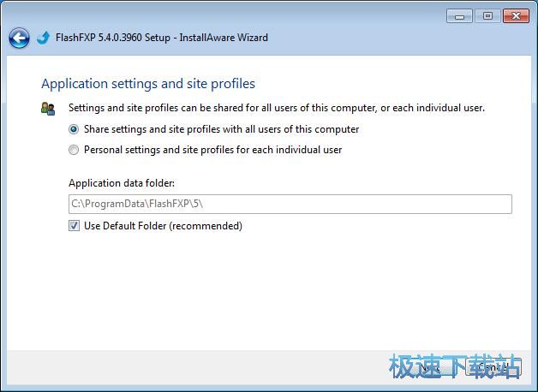Screen dimensions: 538x392
Task: Click the two-users icon beside the settings description
Action: pyautogui.click(x=48, y=109)
